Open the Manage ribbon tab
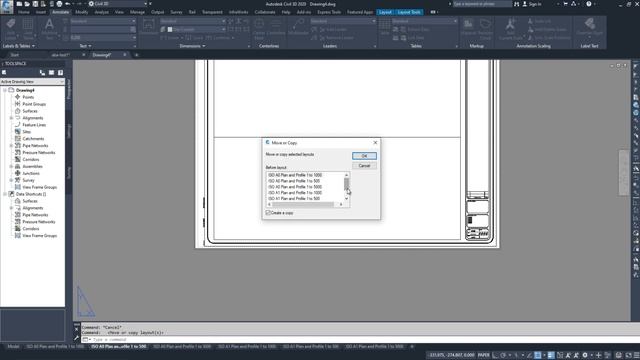The width and height of the screenshot is (640, 360). (137, 12)
